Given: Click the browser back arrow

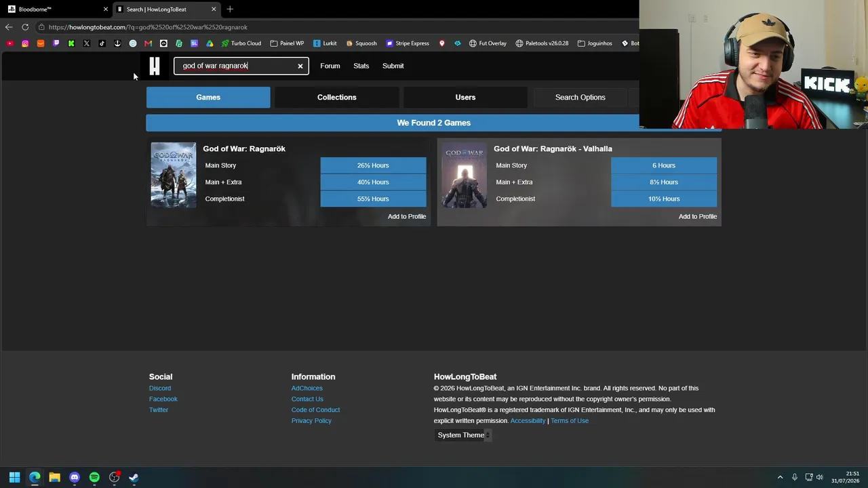Looking at the screenshot, I should 9,27.
